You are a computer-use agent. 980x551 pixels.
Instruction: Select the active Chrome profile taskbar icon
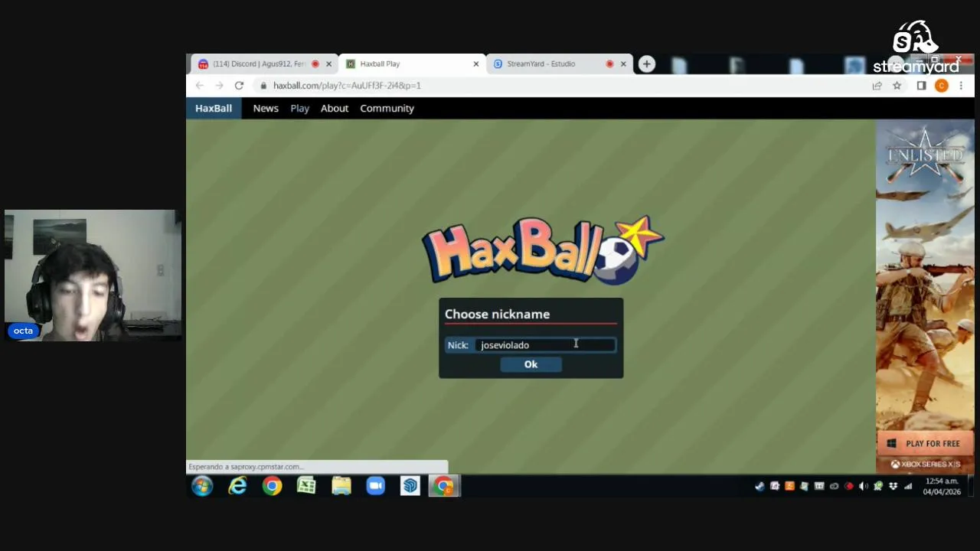click(444, 486)
